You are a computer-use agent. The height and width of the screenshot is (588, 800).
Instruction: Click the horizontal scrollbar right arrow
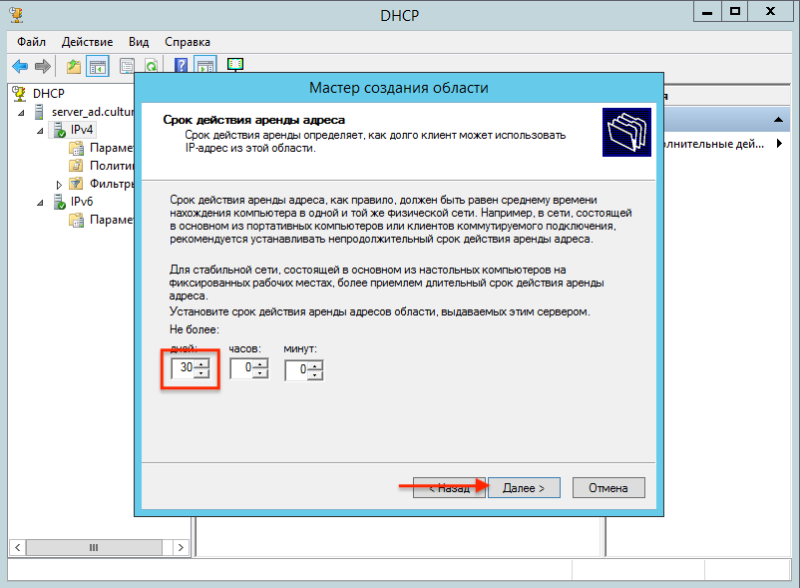[179, 548]
